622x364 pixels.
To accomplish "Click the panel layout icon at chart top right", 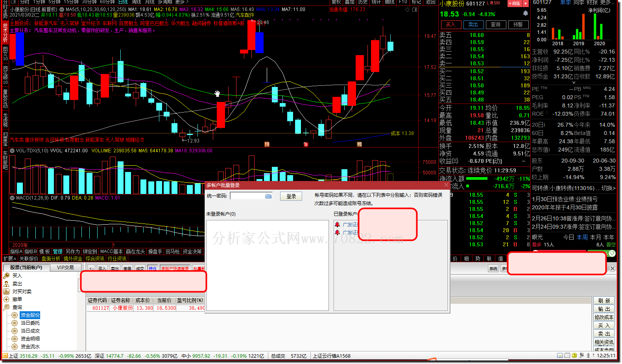I will click(x=415, y=9).
